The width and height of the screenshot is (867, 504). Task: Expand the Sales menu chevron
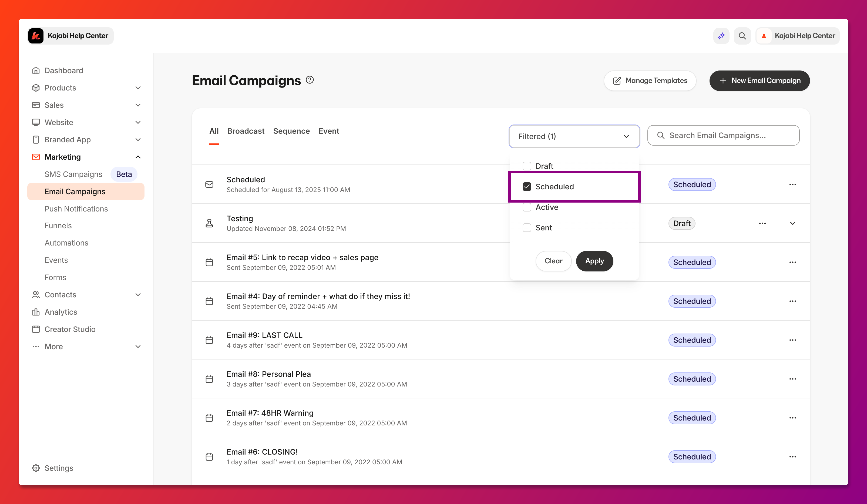coord(138,105)
